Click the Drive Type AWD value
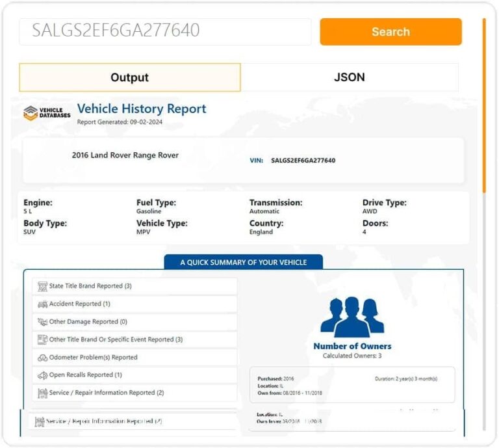 click(x=370, y=211)
